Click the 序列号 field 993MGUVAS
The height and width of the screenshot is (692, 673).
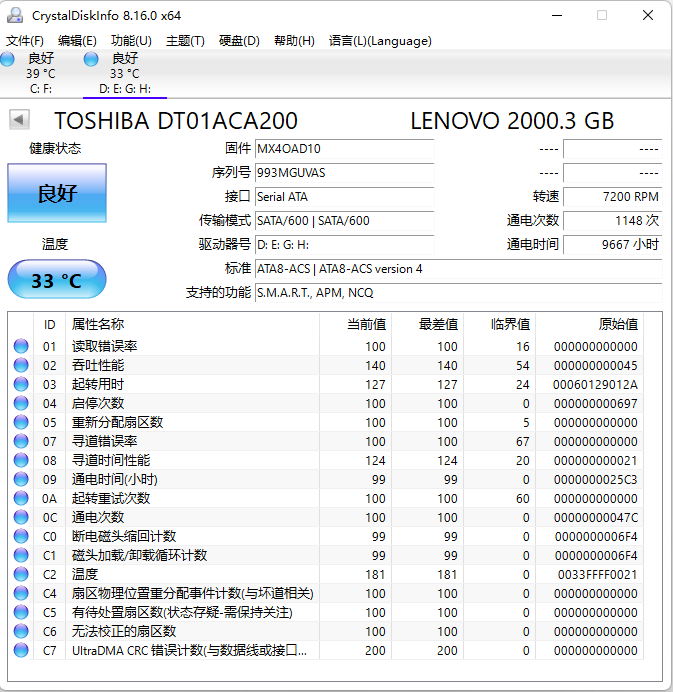click(x=345, y=173)
